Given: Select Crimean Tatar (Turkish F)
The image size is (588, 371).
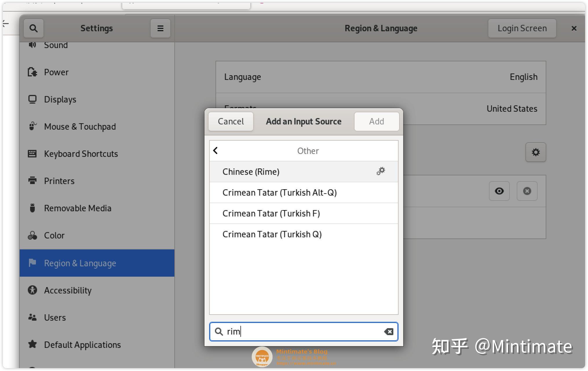Looking at the screenshot, I should (x=271, y=214).
